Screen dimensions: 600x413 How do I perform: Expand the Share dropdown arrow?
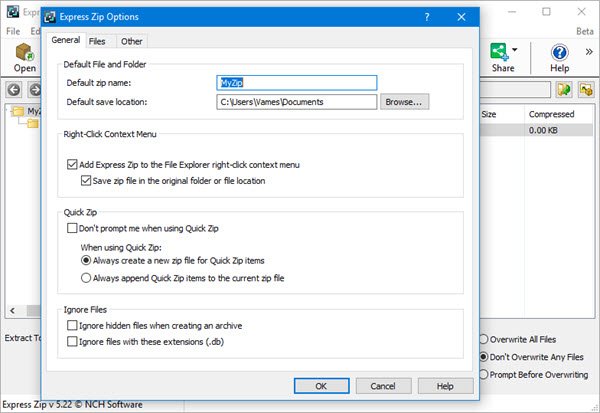click(515, 50)
